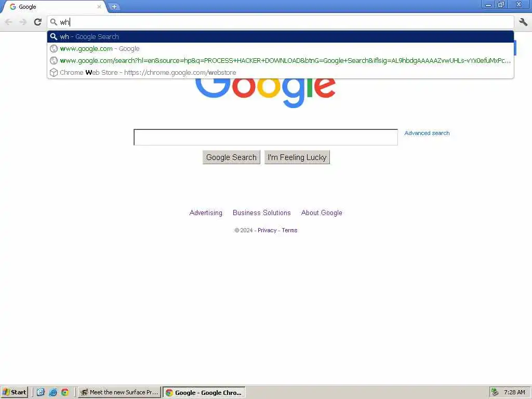Click the address bar containing 'wh'
The width and height of the screenshot is (532, 399).
[x=280, y=22]
